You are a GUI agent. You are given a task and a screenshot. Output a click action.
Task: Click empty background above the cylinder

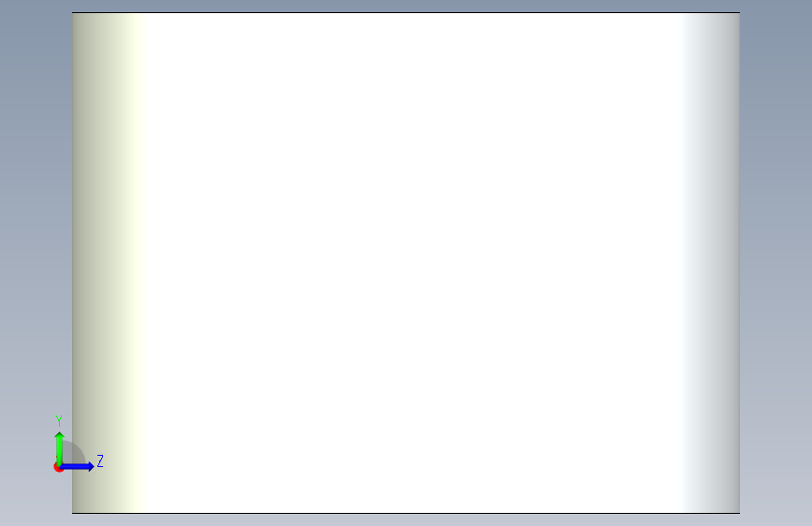click(x=406, y=6)
